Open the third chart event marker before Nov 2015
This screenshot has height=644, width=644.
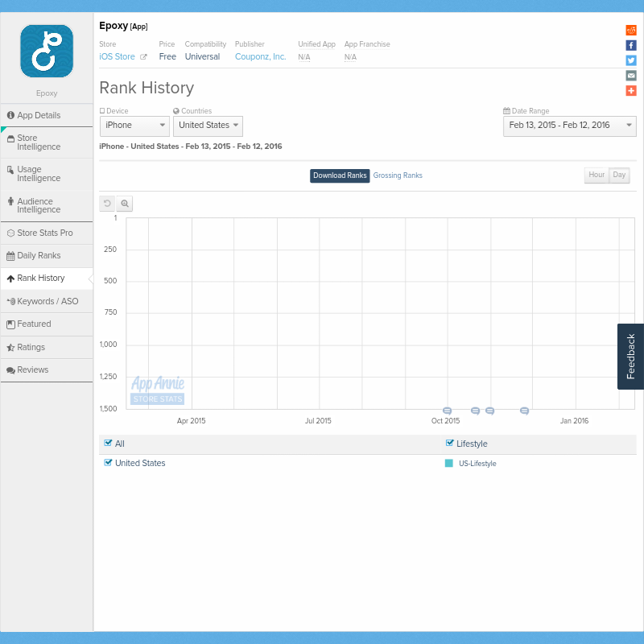pos(489,411)
